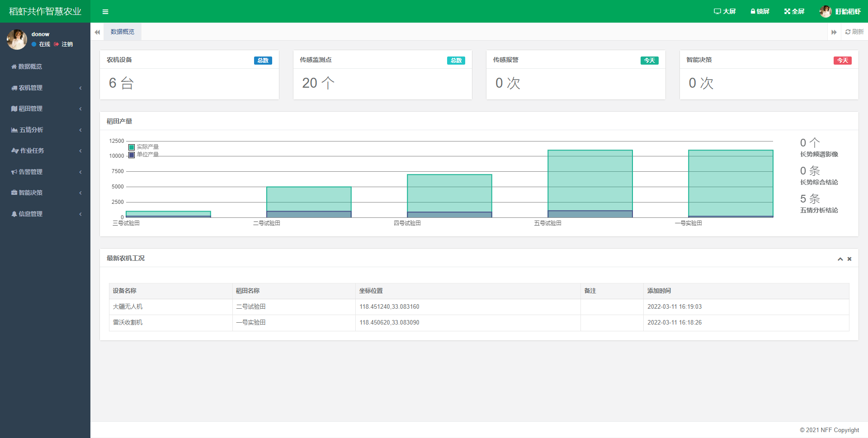This screenshot has width=868, height=438.
Task: Enter fullscreen via 全屏 icon
Action: (787, 11)
